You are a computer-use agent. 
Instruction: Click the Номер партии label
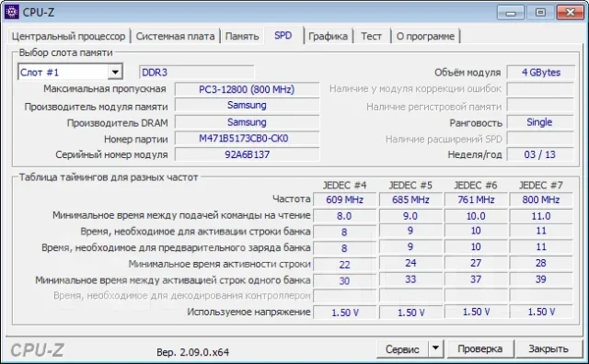(x=136, y=139)
